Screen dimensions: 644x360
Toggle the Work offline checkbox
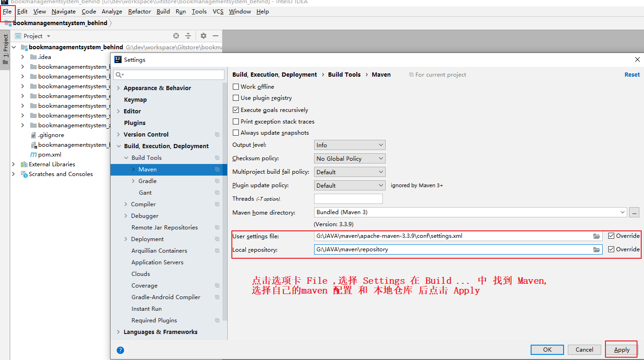pos(236,87)
